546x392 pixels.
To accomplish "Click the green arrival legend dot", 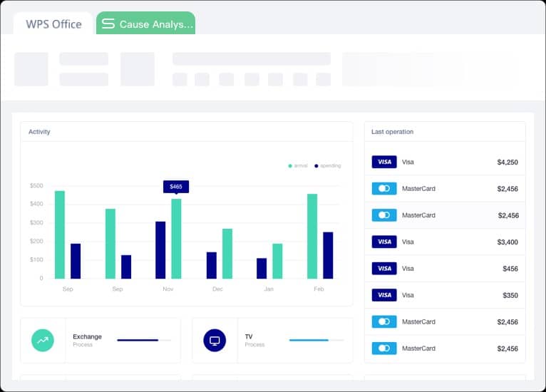I will [290, 166].
